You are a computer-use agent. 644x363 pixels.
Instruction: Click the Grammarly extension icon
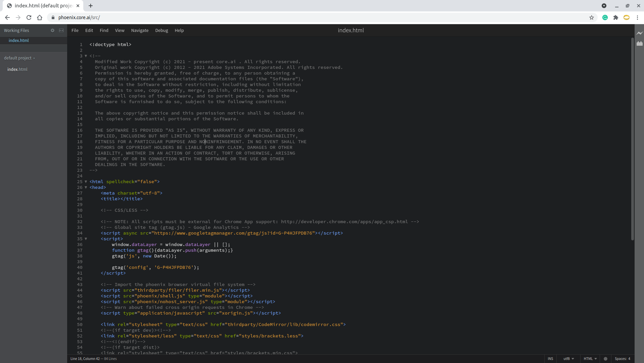(x=605, y=17)
